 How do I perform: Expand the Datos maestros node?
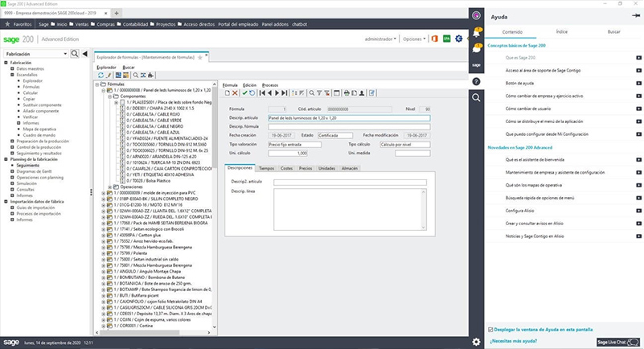(x=12, y=68)
